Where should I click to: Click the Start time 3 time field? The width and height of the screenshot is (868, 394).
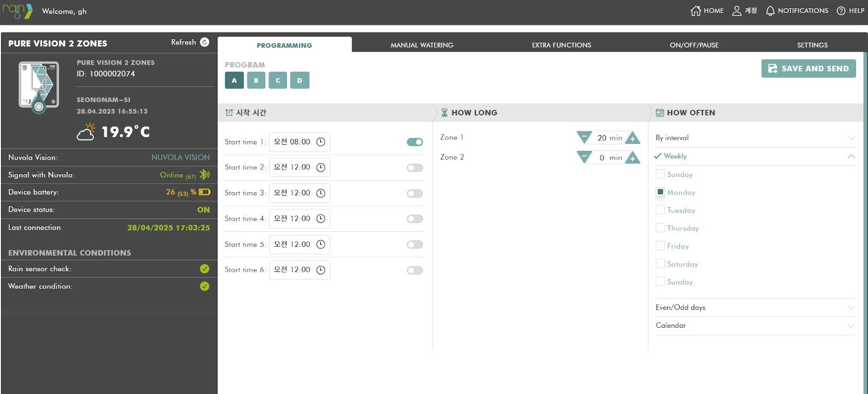click(299, 193)
